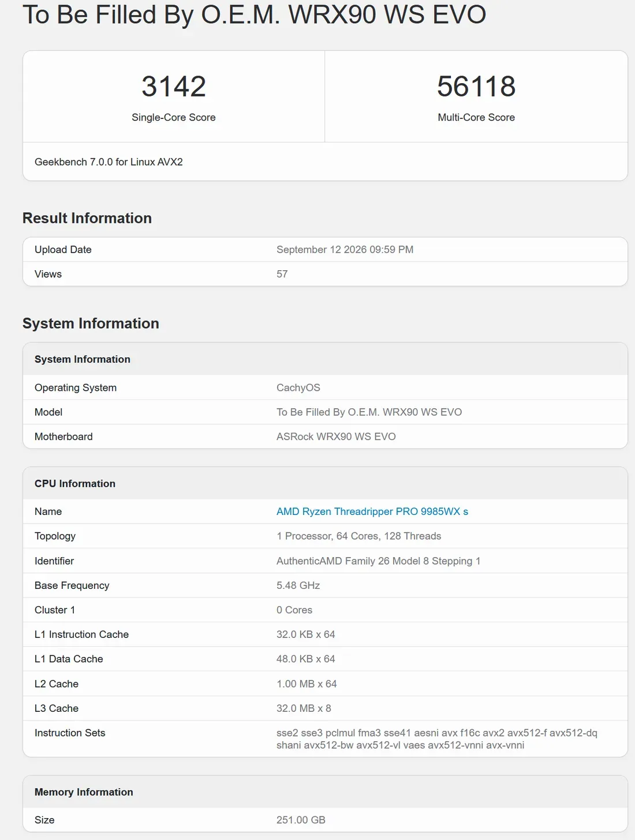Click the memory 'Size' label

pyautogui.click(x=44, y=820)
